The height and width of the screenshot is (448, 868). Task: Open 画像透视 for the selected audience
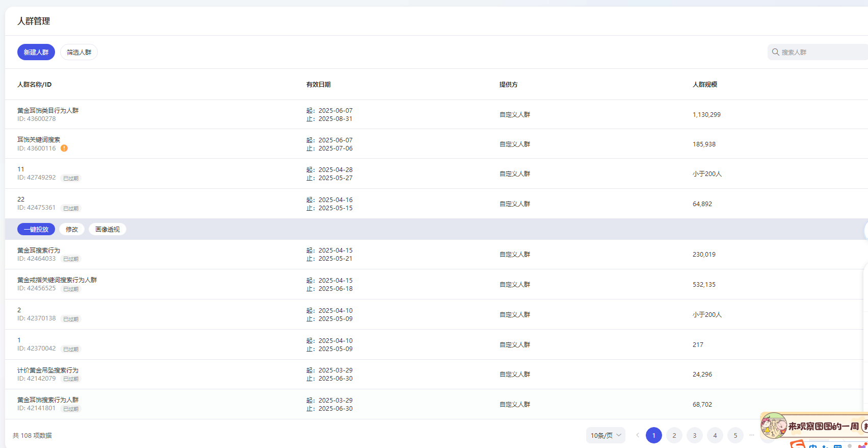tap(108, 230)
